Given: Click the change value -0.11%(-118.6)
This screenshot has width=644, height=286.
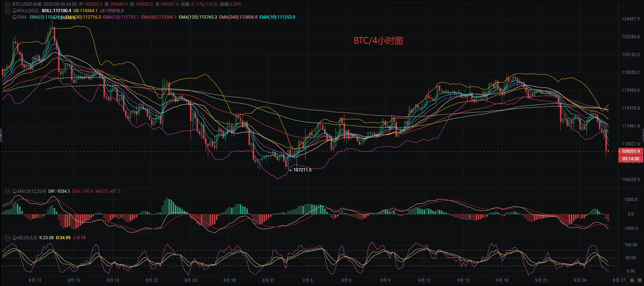Looking at the screenshot, I should 204,4.
